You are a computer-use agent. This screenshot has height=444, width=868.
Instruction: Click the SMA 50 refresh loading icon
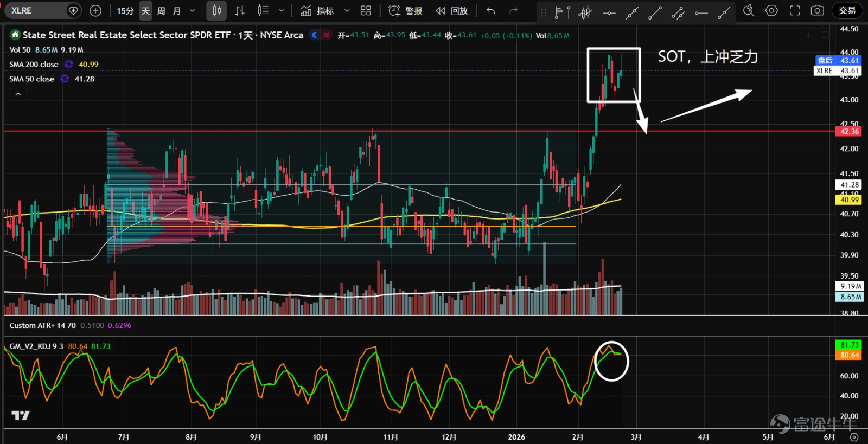tap(65, 79)
